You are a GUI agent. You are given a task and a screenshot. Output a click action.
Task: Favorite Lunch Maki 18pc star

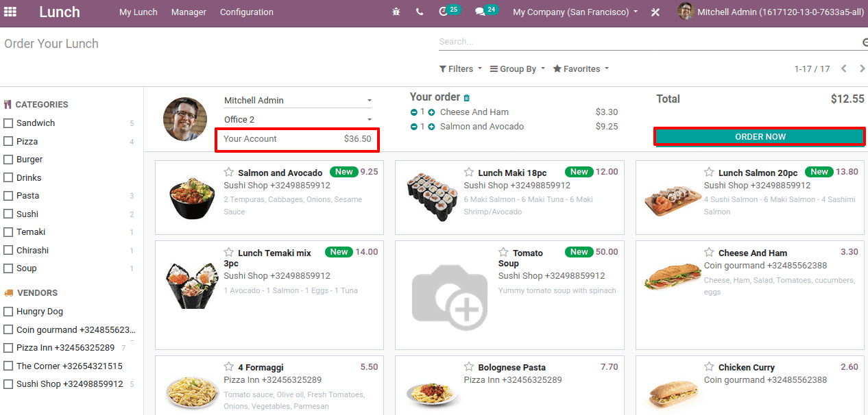click(469, 172)
